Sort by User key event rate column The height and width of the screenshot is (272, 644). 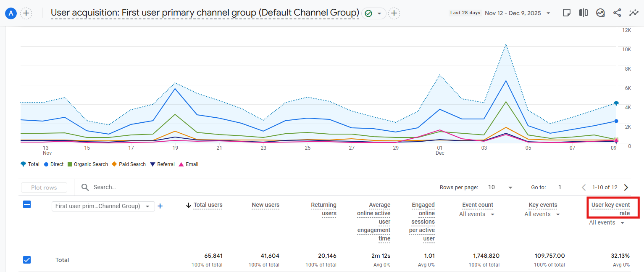(610, 209)
